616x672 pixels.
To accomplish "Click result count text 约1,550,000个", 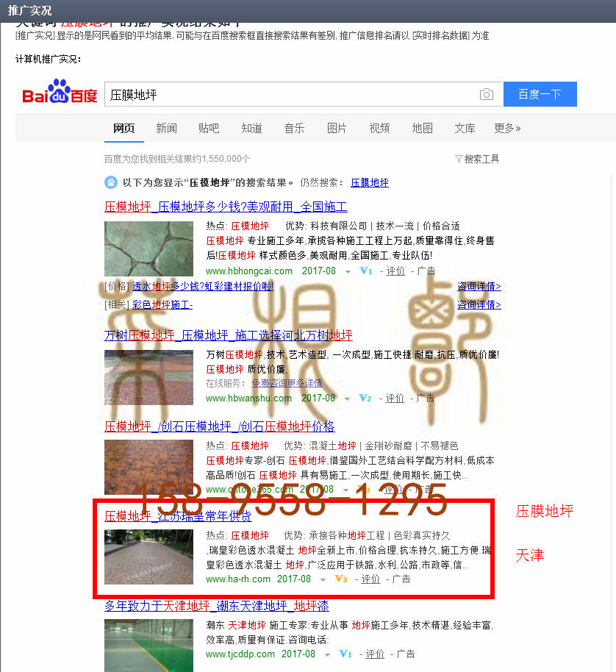I will tap(221, 159).
